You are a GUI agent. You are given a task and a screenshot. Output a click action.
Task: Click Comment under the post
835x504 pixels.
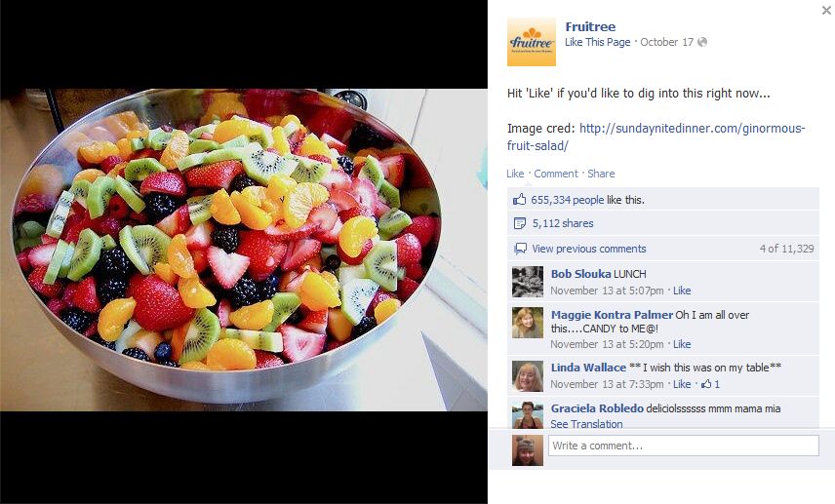point(555,174)
